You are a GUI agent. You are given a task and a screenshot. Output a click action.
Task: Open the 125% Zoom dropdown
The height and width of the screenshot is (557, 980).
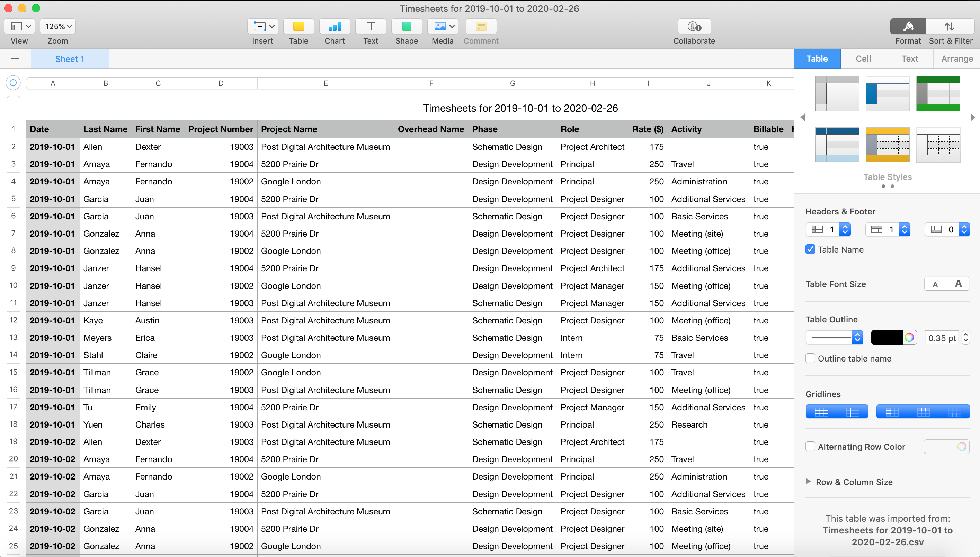[58, 26]
